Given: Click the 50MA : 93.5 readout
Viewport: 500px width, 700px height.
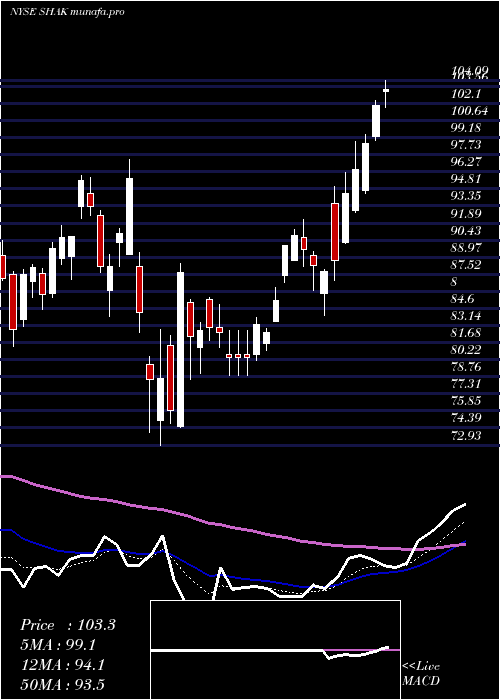Looking at the screenshot, I should pyautogui.click(x=62, y=685).
